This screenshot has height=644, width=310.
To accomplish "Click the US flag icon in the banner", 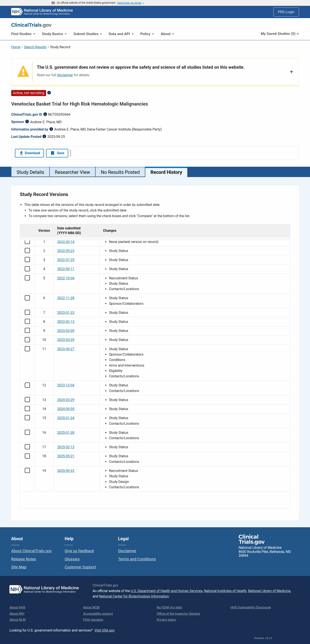I will (53, 3).
